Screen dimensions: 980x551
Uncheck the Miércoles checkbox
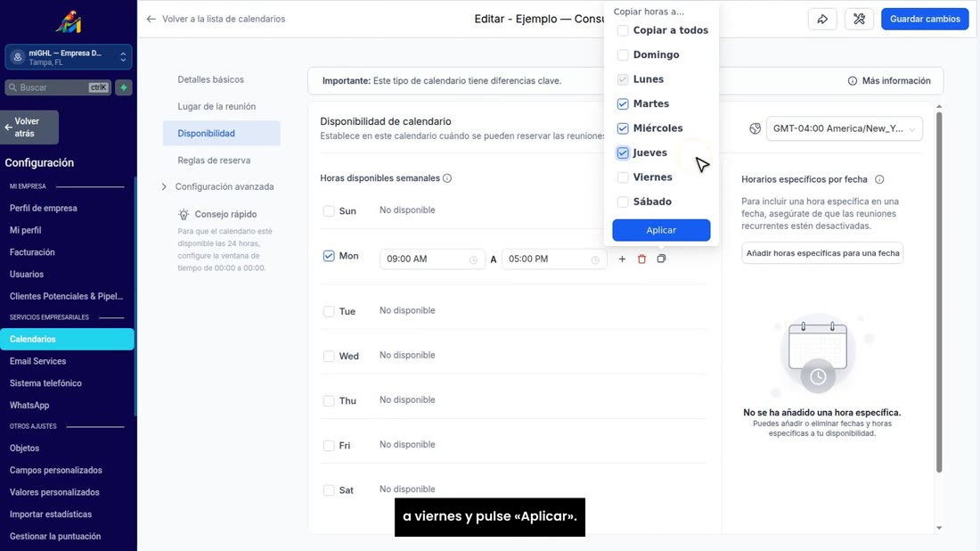pos(623,128)
